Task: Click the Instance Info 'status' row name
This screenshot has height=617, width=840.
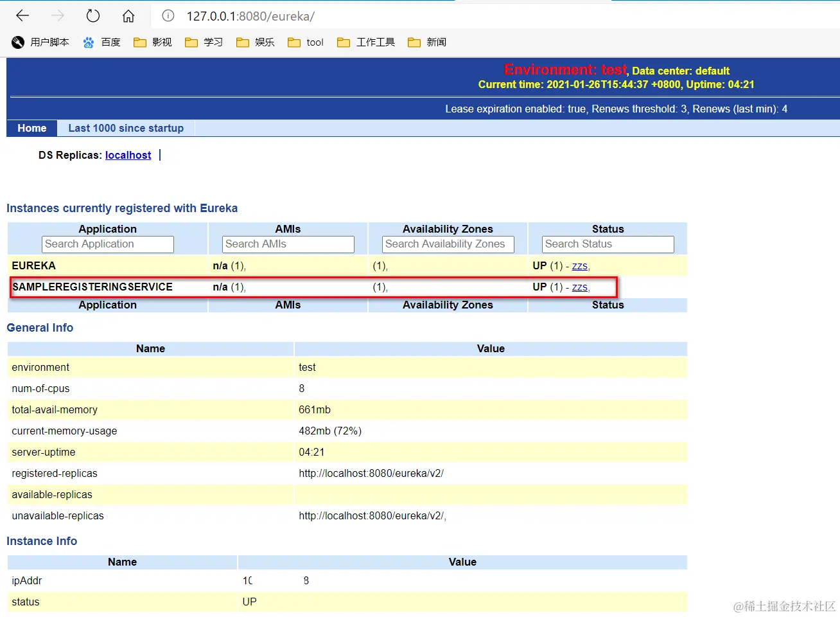Action: [x=26, y=602]
